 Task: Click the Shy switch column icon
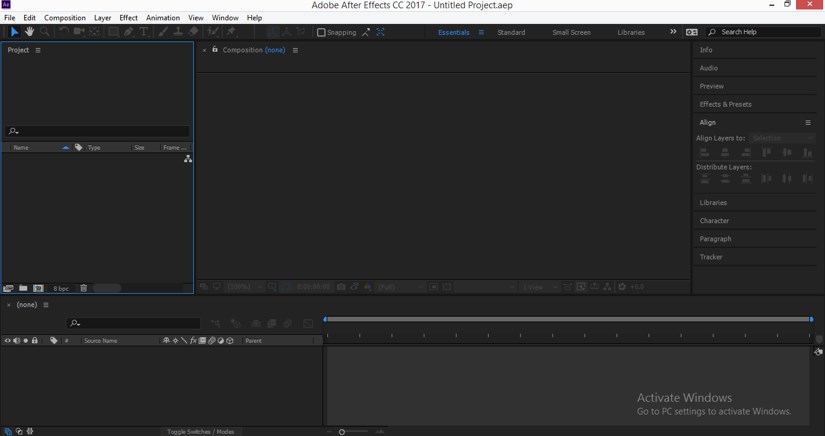[166, 341]
